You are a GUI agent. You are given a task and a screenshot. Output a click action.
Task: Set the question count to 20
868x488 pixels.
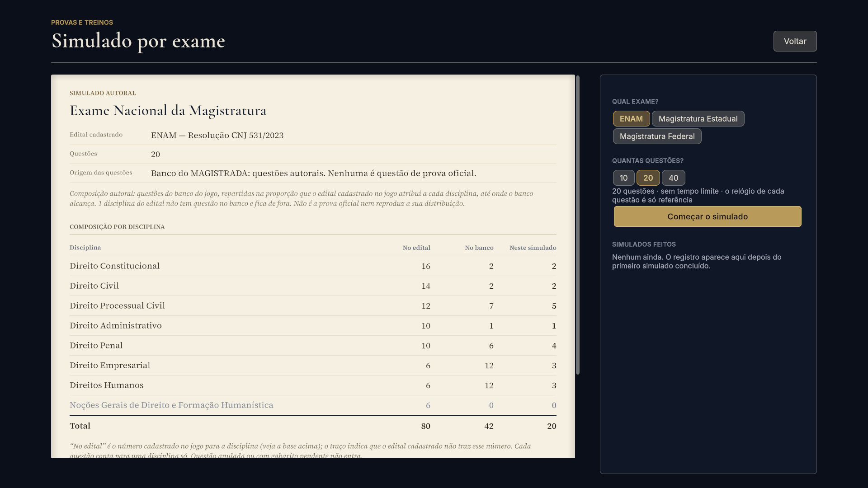(x=648, y=178)
